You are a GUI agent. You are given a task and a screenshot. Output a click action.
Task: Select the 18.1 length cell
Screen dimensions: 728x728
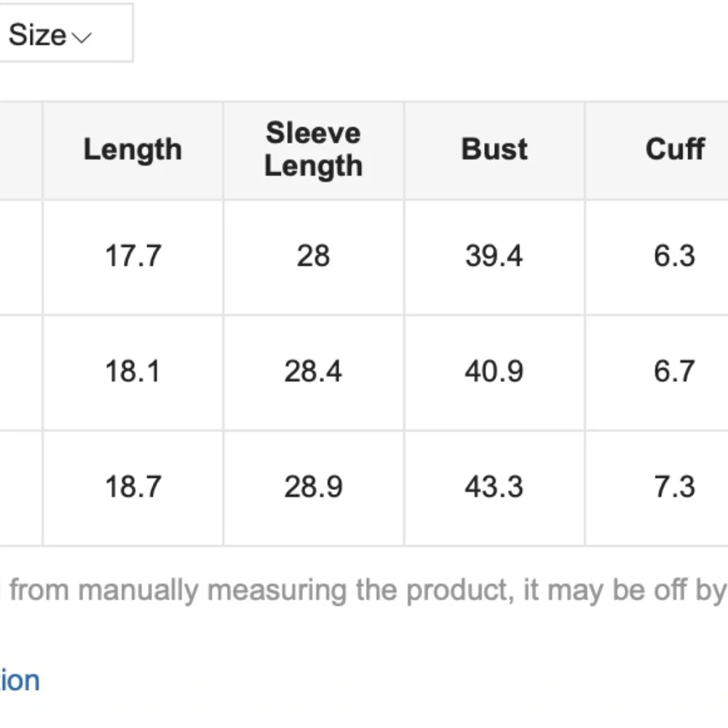[x=132, y=372]
